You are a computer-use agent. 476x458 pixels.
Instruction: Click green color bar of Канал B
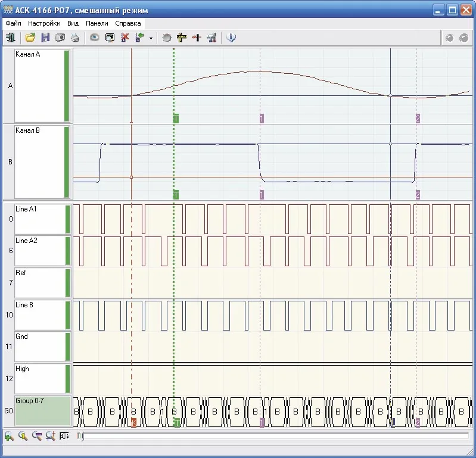(67, 162)
